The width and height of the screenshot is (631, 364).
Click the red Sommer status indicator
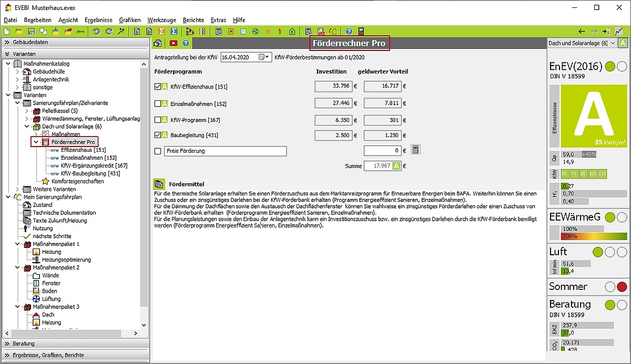622,287
